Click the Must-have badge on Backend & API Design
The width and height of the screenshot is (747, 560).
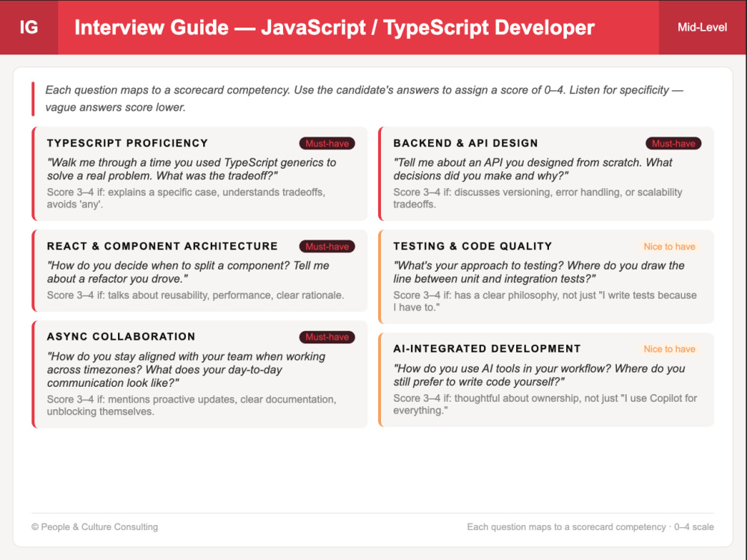coord(673,143)
